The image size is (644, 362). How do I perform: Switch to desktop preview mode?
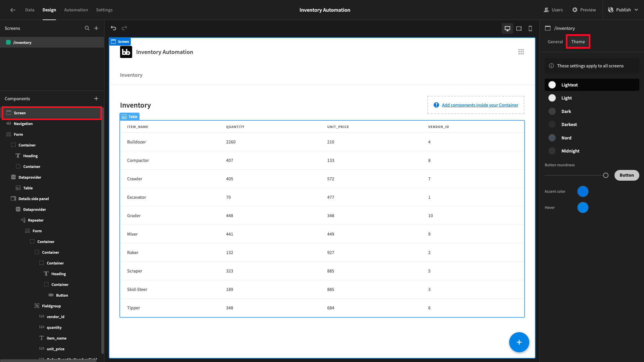(x=507, y=28)
